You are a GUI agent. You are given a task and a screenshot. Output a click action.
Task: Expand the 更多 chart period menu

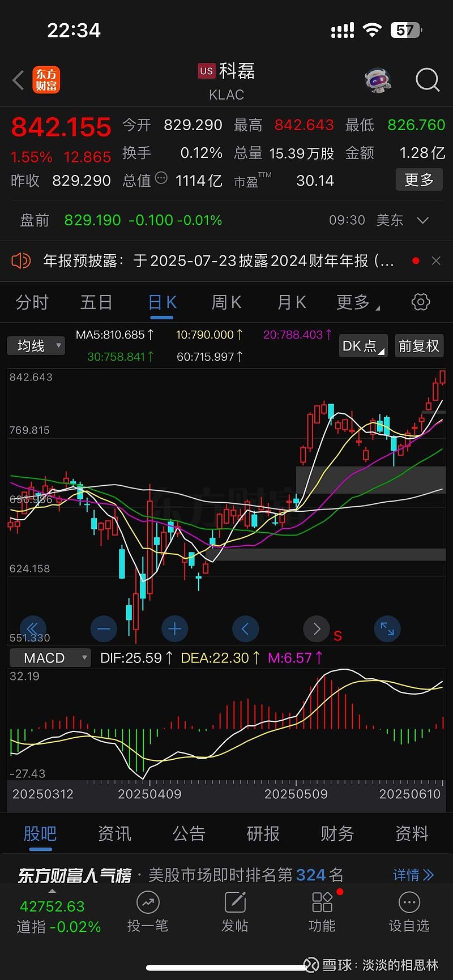(x=358, y=302)
